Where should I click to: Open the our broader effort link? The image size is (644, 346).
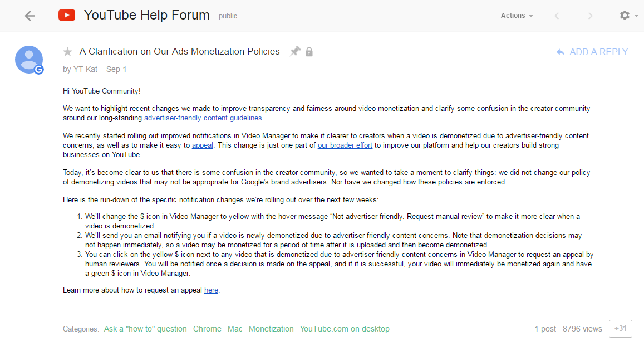(345, 145)
